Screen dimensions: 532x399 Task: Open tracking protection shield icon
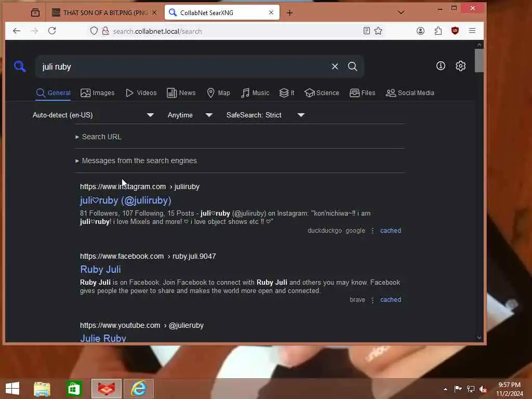(x=94, y=31)
